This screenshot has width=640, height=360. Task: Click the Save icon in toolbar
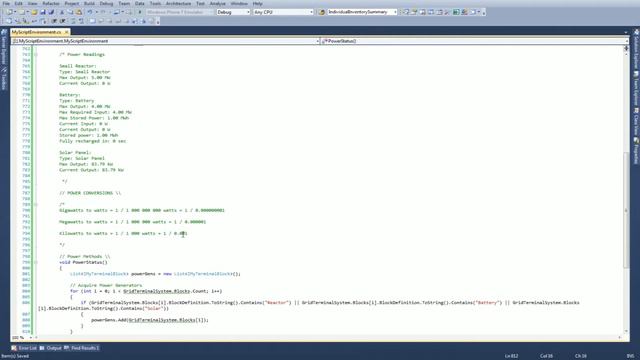point(42,12)
